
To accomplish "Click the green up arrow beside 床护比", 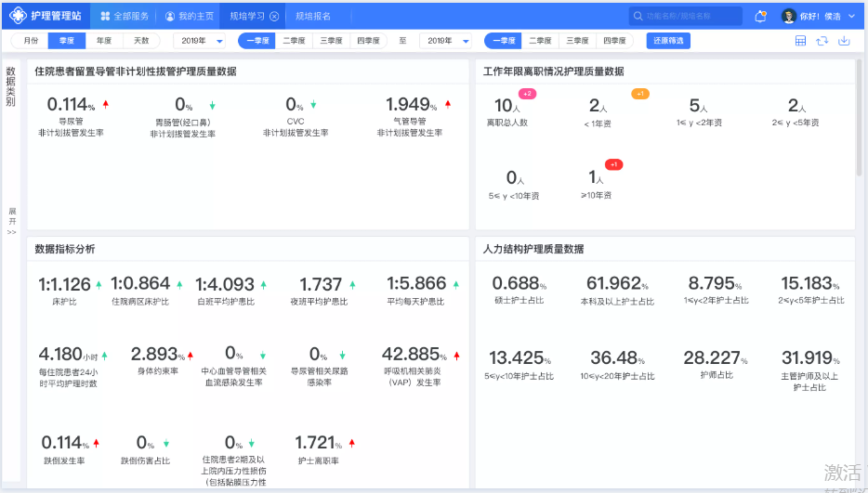I will click(x=99, y=285).
